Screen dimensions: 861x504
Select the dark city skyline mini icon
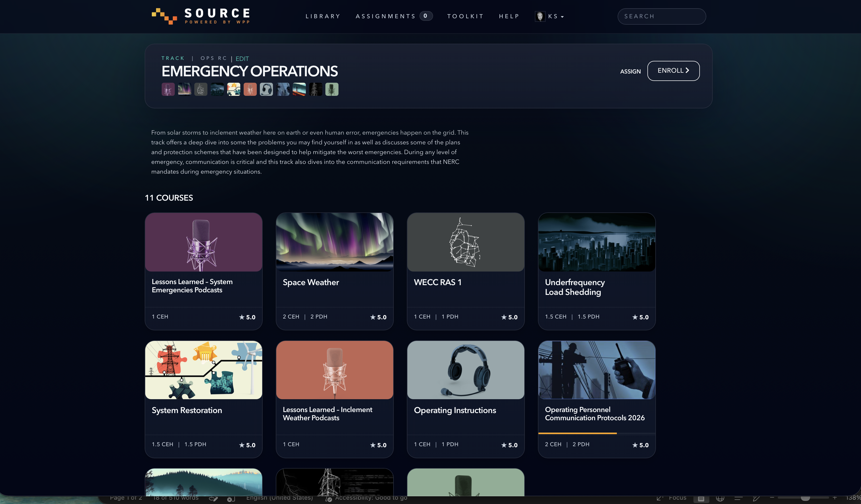pyautogui.click(x=217, y=89)
